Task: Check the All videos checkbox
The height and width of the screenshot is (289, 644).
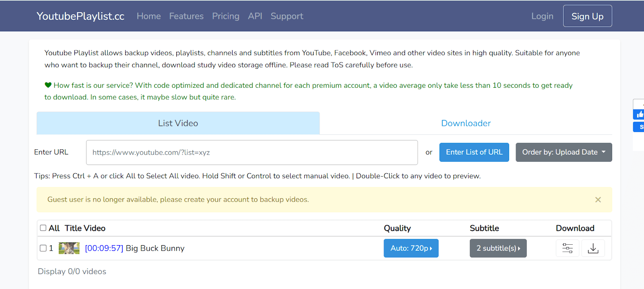Action: click(43, 228)
